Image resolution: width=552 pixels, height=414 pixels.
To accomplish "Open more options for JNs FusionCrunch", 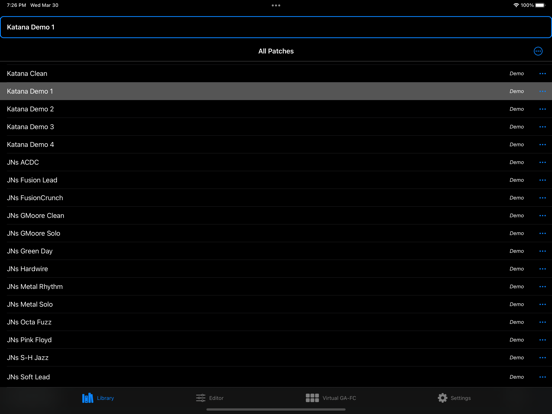I will [542, 198].
